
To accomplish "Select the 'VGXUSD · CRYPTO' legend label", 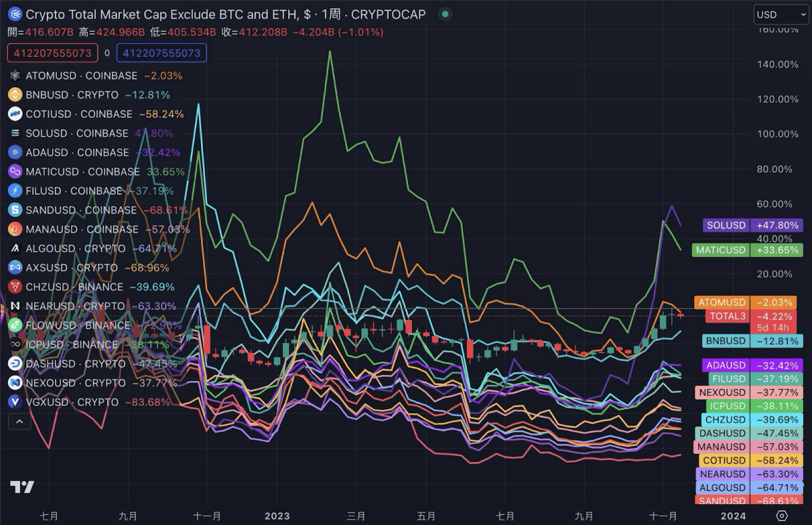I will (72, 402).
